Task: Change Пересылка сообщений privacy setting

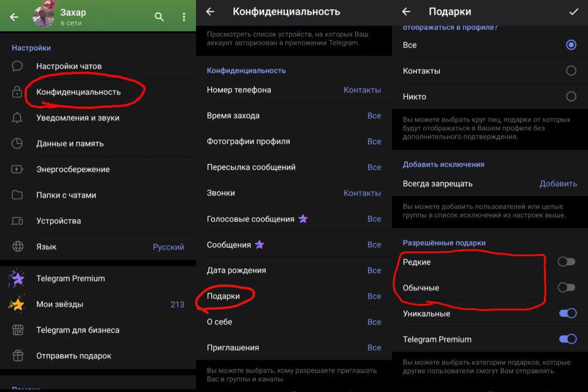Action: click(294, 167)
